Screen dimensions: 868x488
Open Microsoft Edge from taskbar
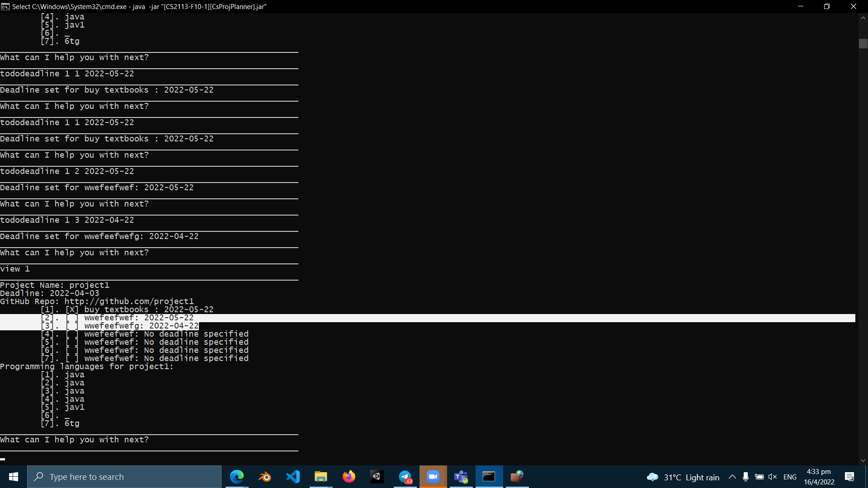[x=236, y=477]
